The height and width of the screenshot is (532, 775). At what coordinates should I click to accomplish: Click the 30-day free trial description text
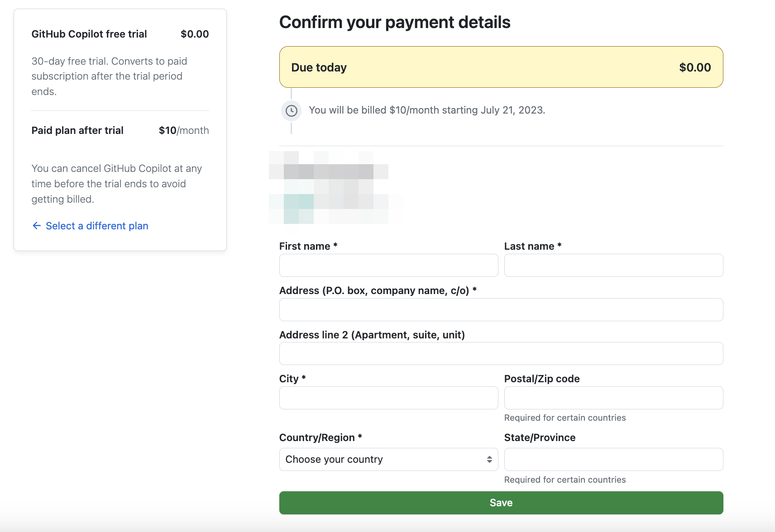click(x=109, y=76)
